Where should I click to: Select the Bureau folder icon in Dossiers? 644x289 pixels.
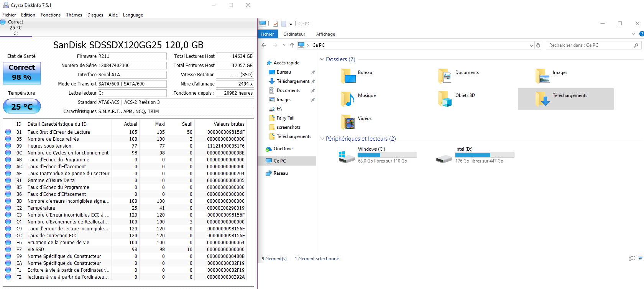[348, 76]
